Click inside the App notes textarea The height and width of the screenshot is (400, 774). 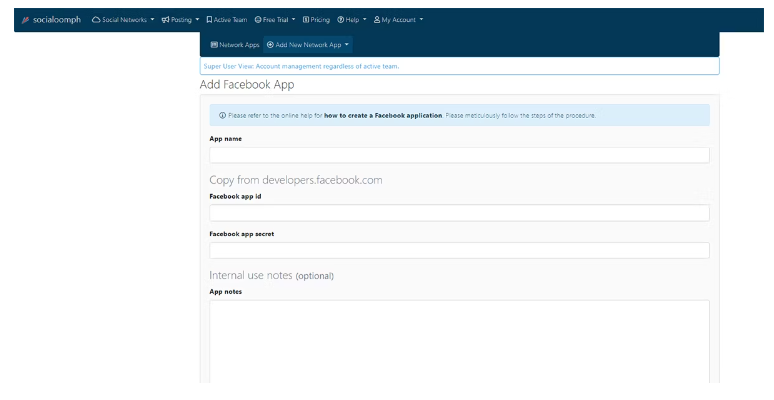(x=459, y=342)
